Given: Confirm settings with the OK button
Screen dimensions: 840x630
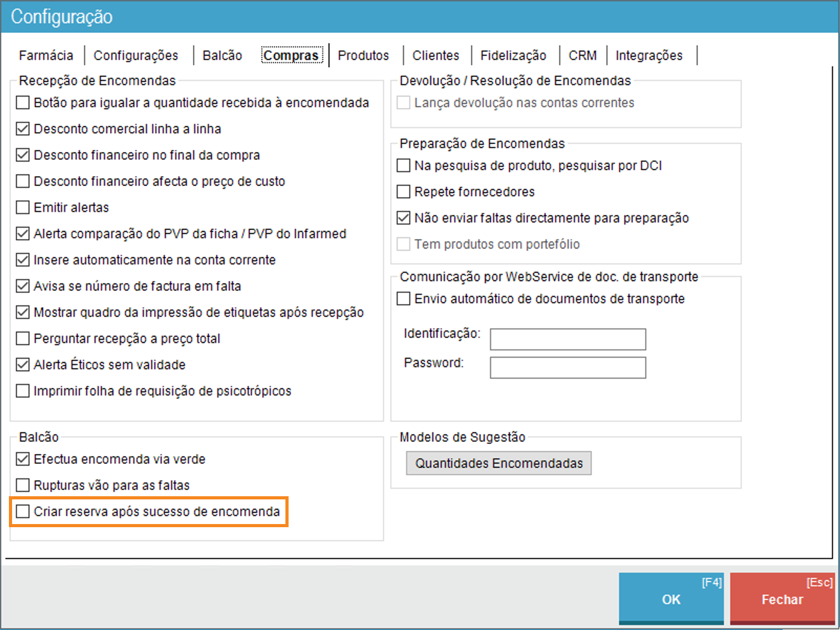Looking at the screenshot, I should 671,599.
